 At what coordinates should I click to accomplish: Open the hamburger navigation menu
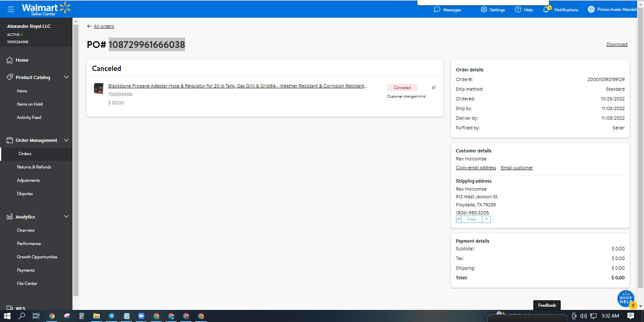[11, 9]
